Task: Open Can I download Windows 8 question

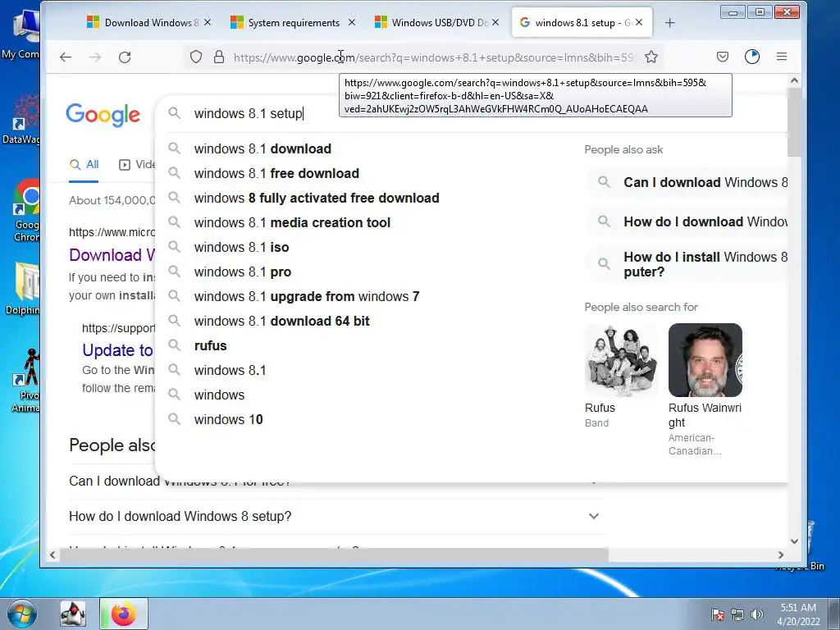Action: [x=687, y=182]
